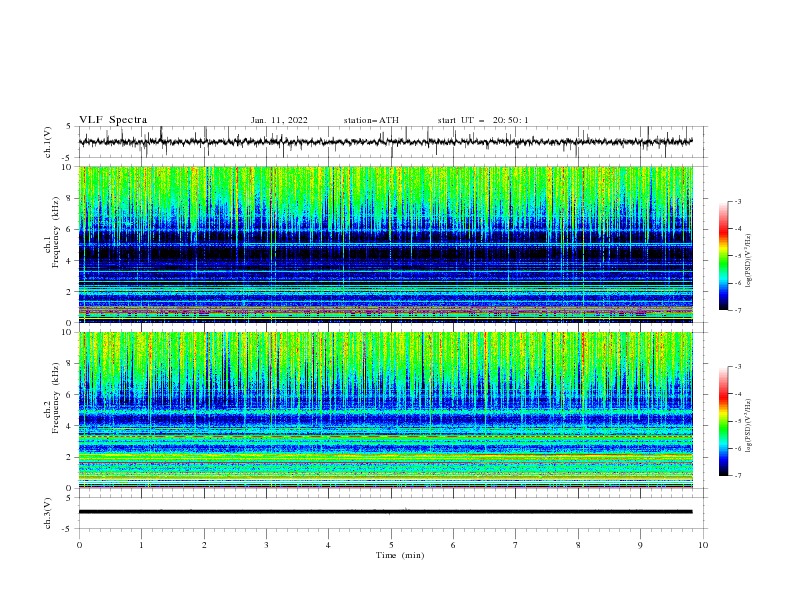Click the "-3" tick on ch.1 colorbar

[x=737, y=201]
